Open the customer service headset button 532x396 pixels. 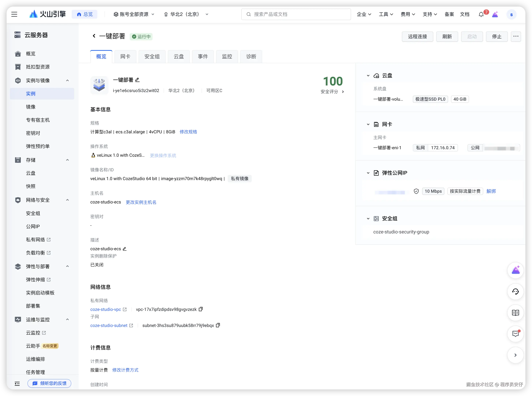[x=515, y=292]
